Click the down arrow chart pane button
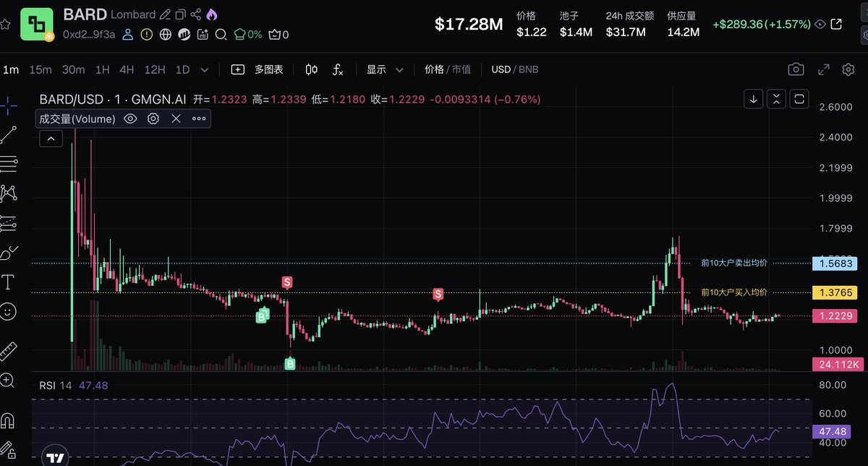868x466 pixels. (x=753, y=99)
